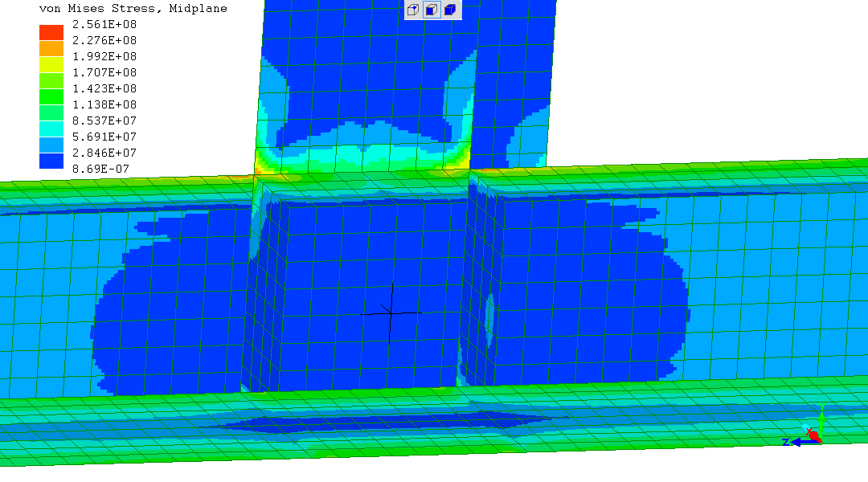Click the orange 2.276E+08 legend swatch
Viewport: 868px width, 482px height.
click(x=51, y=48)
